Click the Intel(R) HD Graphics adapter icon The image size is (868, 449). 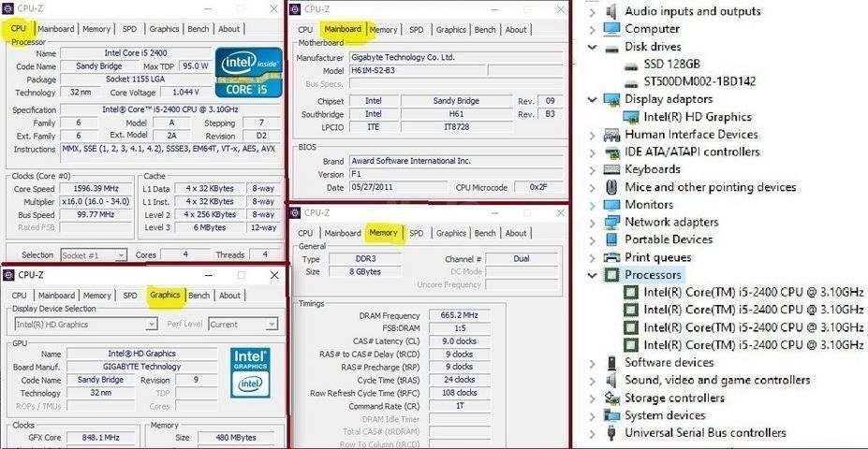pyautogui.click(x=631, y=117)
